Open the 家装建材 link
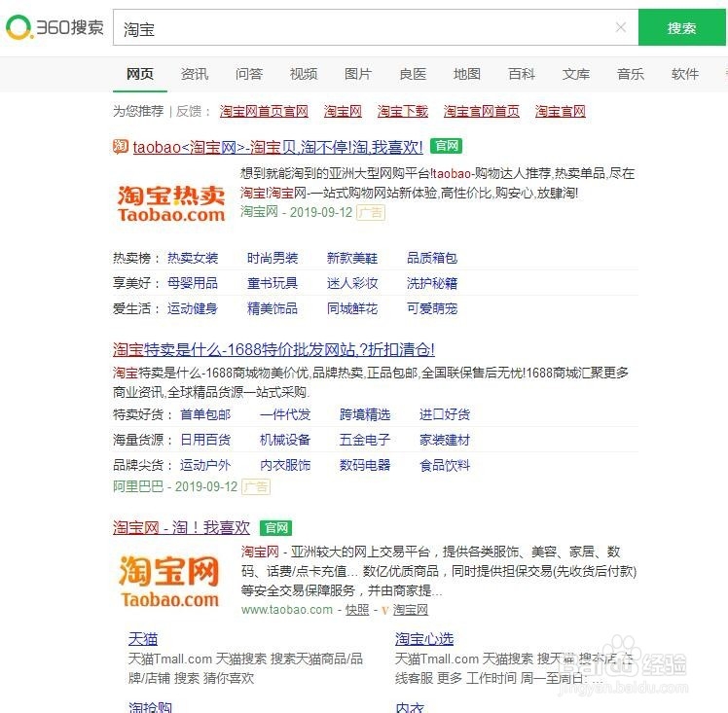728x713 pixels. pyautogui.click(x=445, y=440)
